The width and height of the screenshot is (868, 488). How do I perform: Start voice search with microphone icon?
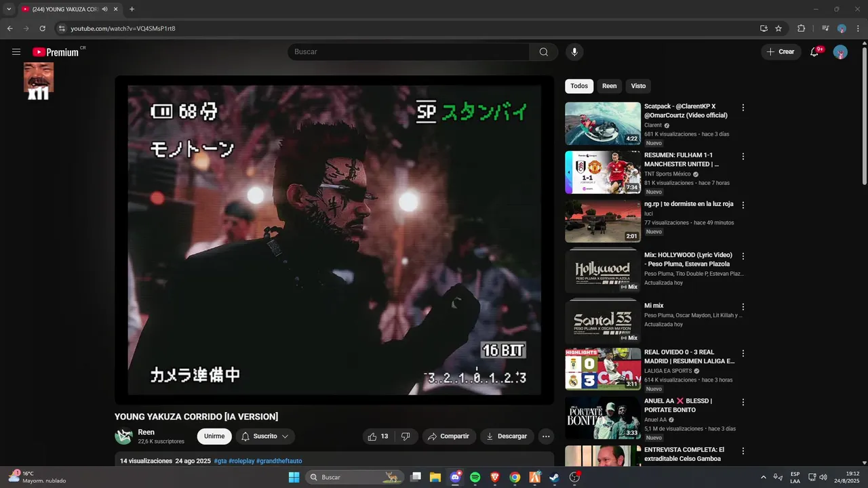(574, 52)
